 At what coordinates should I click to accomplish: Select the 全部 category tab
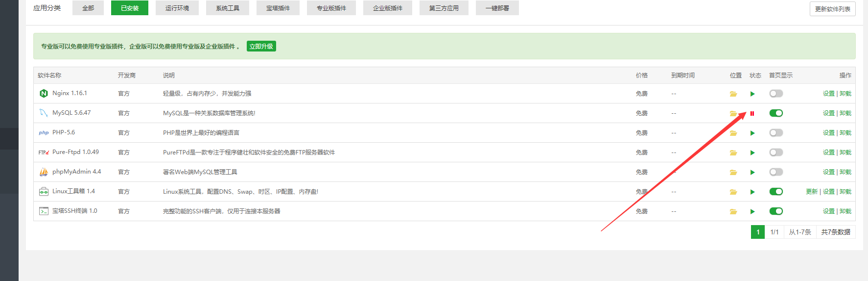88,8
